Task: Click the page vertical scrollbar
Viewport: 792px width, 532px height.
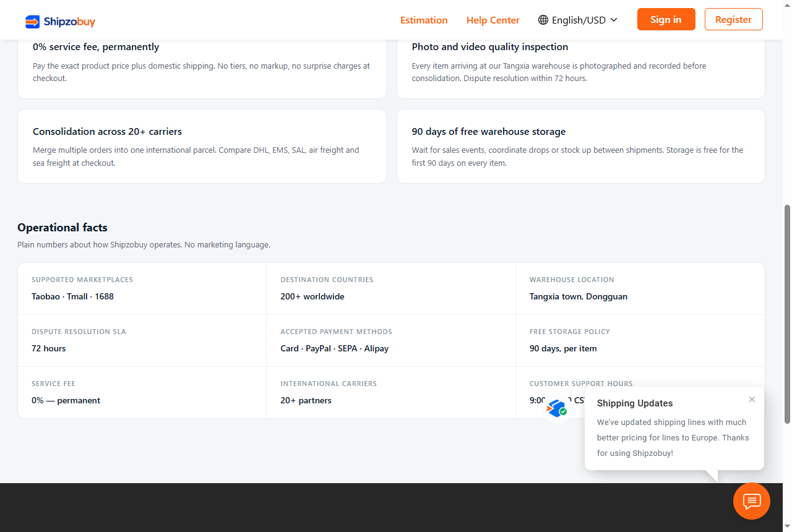Action: (788, 314)
